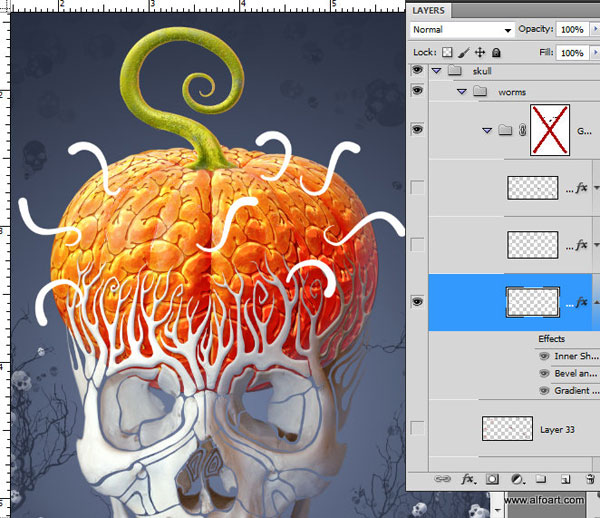Viewport: 600px width, 518px height.
Task: Toggle the Inner Shadow effect visibility
Action: point(544,356)
